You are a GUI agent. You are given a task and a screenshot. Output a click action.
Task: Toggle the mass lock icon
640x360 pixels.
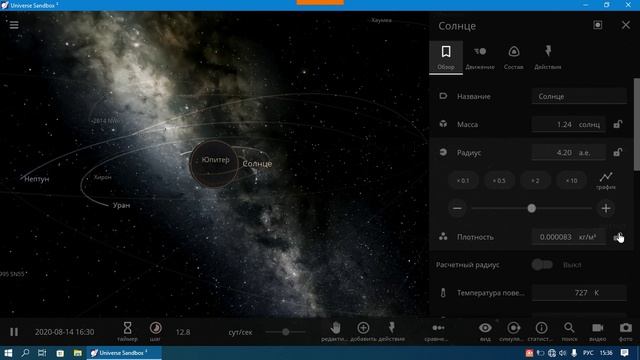(x=618, y=124)
